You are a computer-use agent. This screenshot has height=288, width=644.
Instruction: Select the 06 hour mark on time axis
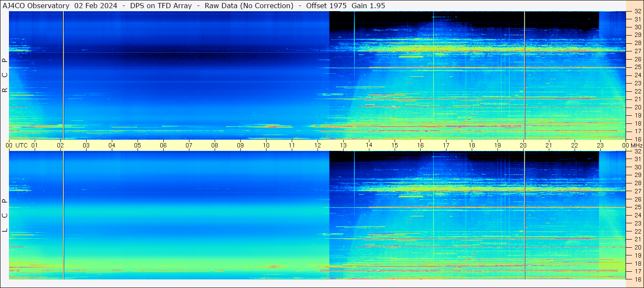[163, 145]
